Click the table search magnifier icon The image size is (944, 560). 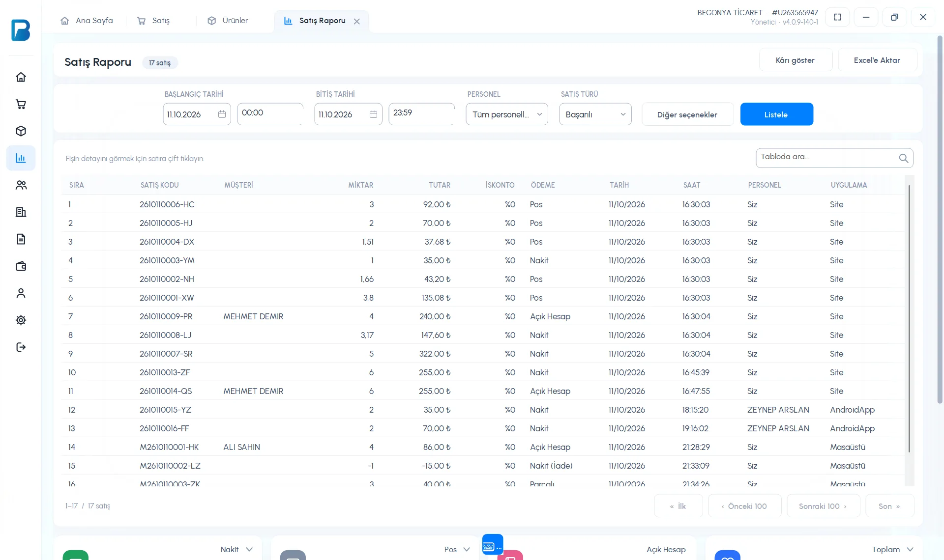point(903,158)
